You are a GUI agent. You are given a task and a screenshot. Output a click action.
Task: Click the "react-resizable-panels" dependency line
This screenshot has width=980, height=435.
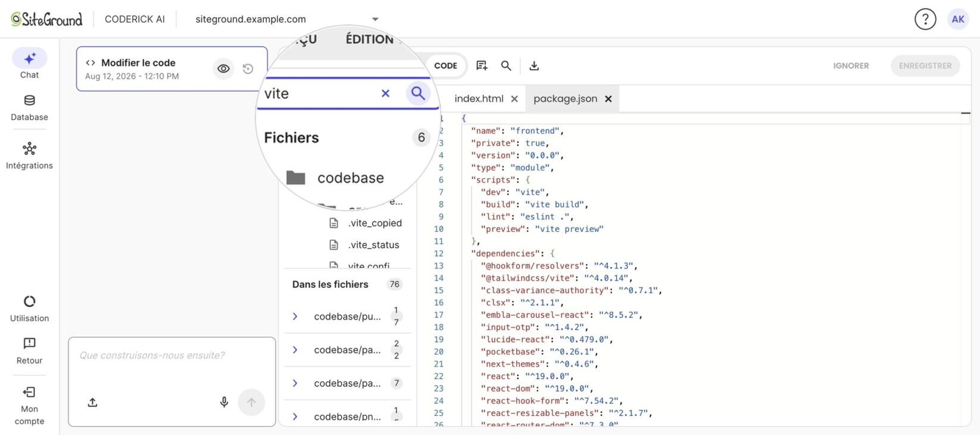click(x=566, y=413)
